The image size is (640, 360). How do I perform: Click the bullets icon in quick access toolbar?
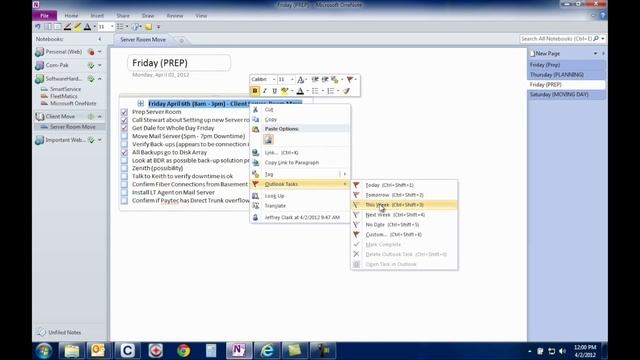pyautogui.click(x=120, y=27)
